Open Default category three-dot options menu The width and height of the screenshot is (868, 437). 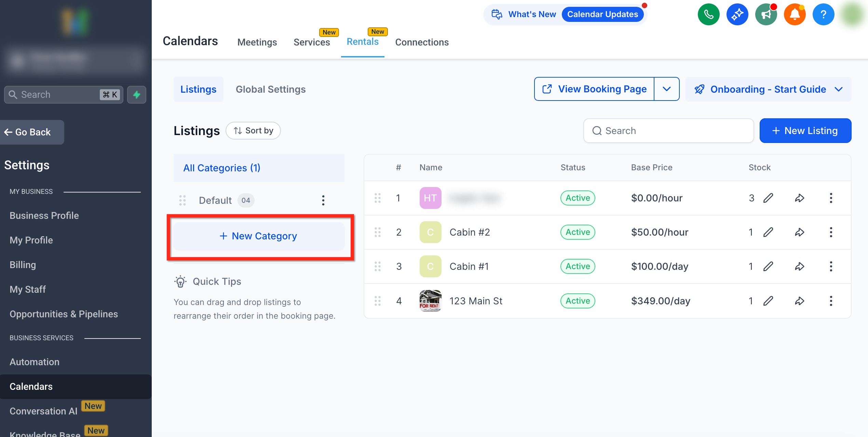click(323, 200)
